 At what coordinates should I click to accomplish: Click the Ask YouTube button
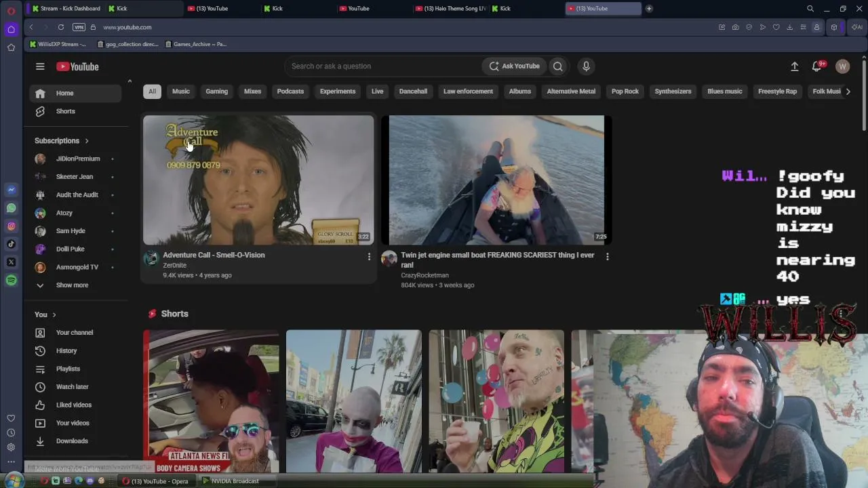(x=515, y=66)
